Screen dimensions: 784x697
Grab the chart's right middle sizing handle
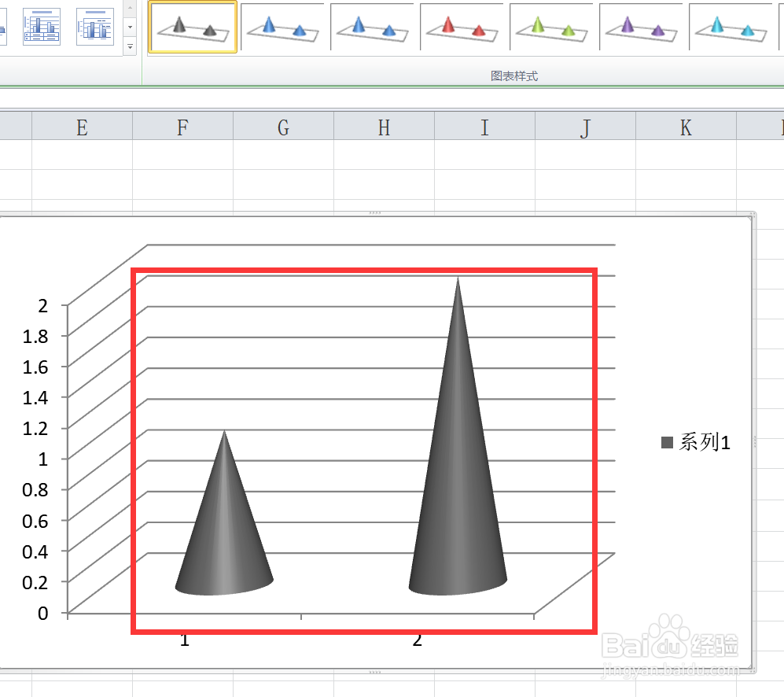[754, 442]
